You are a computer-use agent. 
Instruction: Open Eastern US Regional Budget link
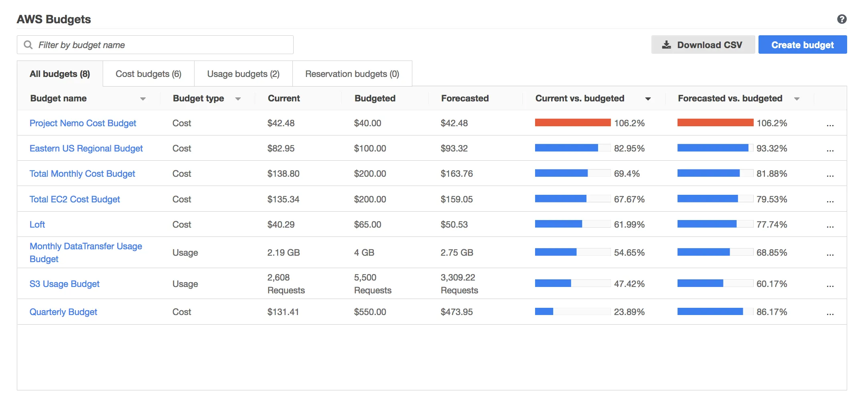point(86,148)
